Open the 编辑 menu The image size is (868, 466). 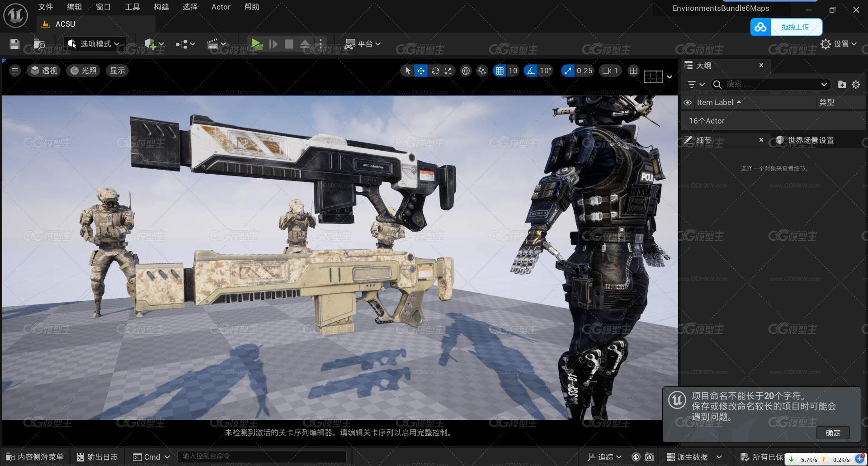pyautogui.click(x=75, y=7)
